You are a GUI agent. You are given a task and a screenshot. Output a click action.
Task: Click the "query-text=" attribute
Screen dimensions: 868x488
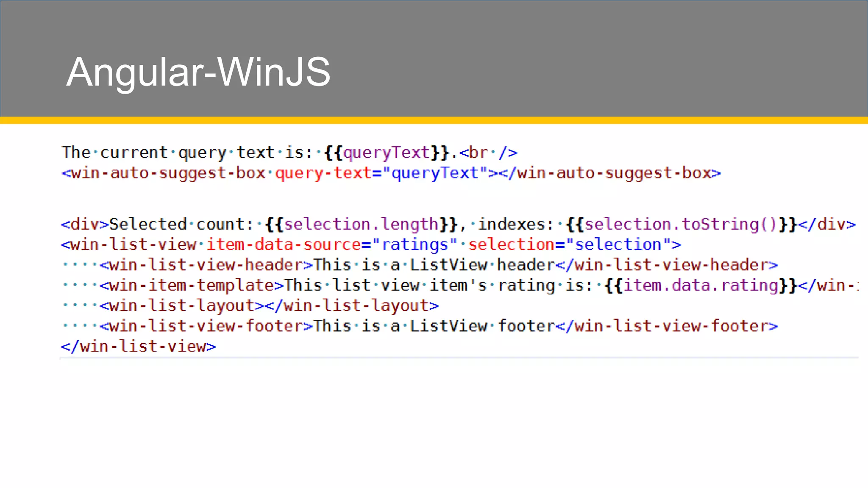pos(328,173)
